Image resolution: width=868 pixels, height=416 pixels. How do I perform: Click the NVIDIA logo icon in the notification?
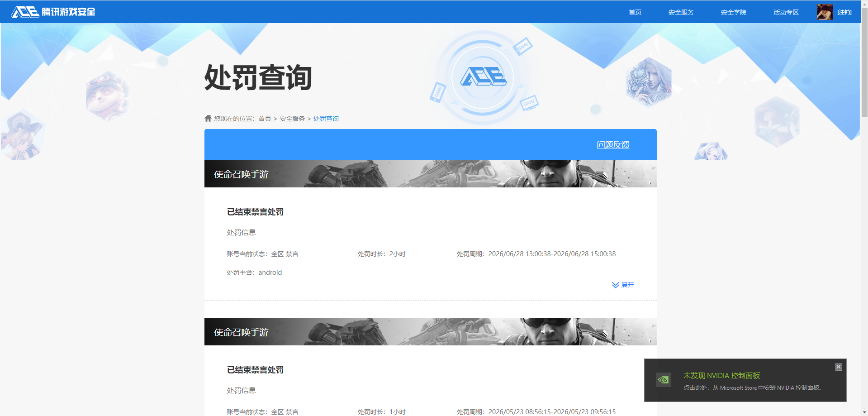(663, 380)
